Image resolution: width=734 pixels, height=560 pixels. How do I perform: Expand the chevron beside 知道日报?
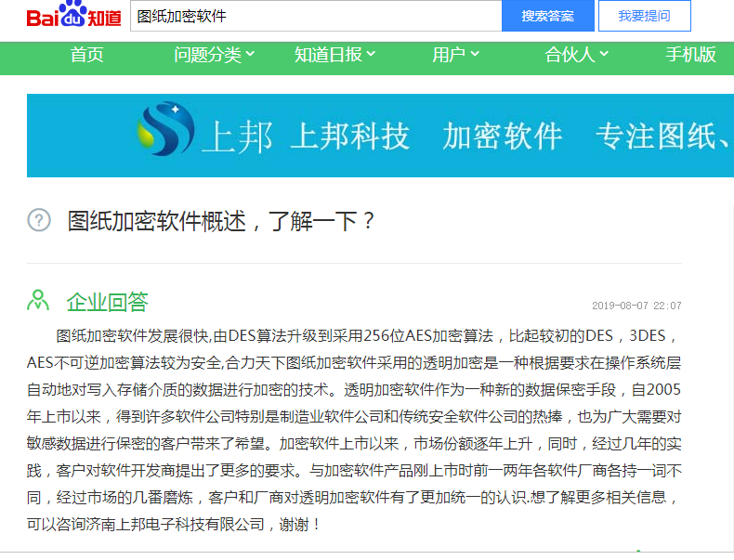(x=372, y=54)
